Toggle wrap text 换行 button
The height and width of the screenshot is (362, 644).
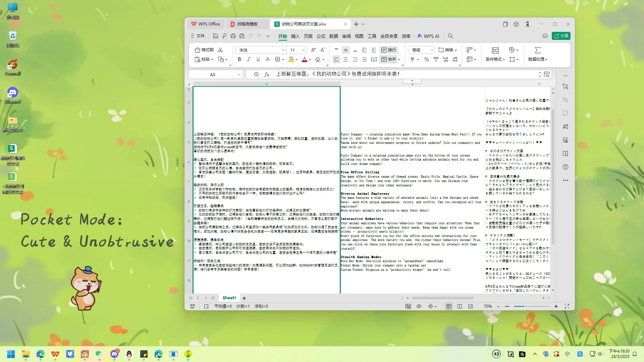pyautogui.click(x=389, y=50)
